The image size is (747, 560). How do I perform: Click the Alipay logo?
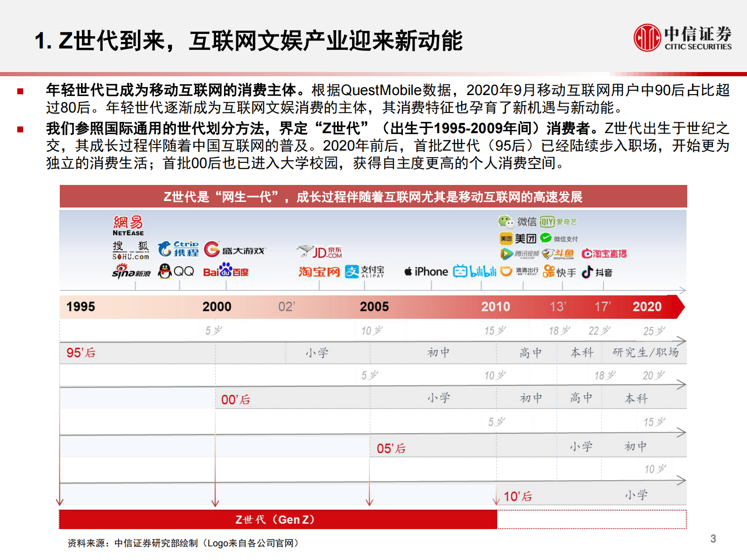pyautogui.click(x=364, y=272)
